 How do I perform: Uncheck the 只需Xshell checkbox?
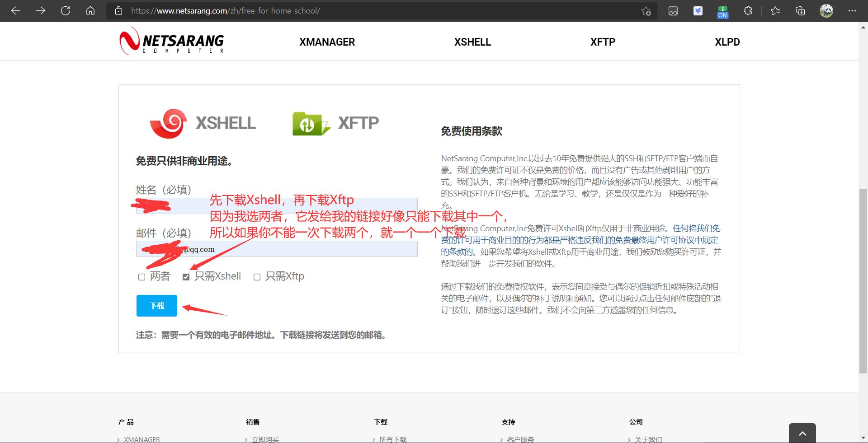click(x=185, y=277)
